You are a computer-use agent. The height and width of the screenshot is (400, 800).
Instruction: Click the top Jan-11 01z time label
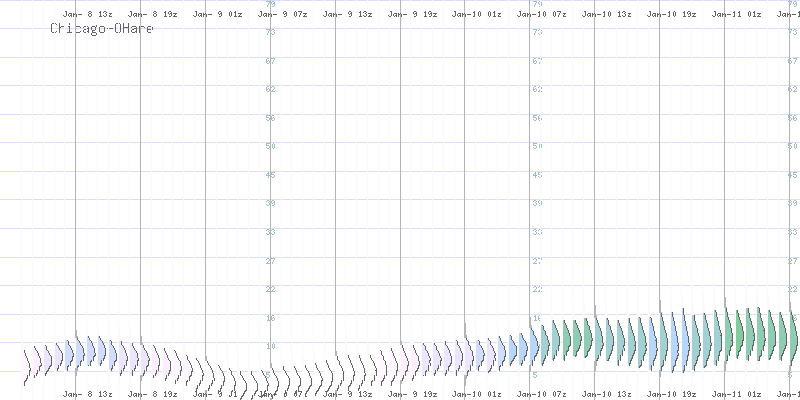736,15
